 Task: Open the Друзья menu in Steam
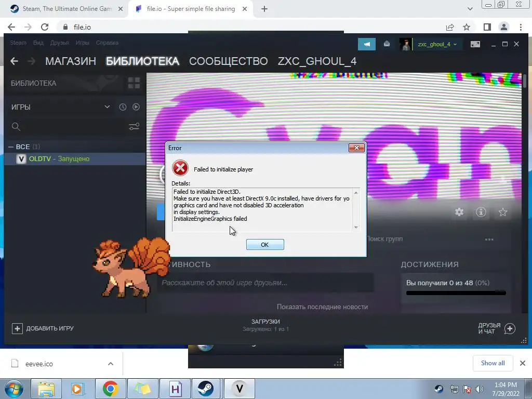(x=59, y=43)
